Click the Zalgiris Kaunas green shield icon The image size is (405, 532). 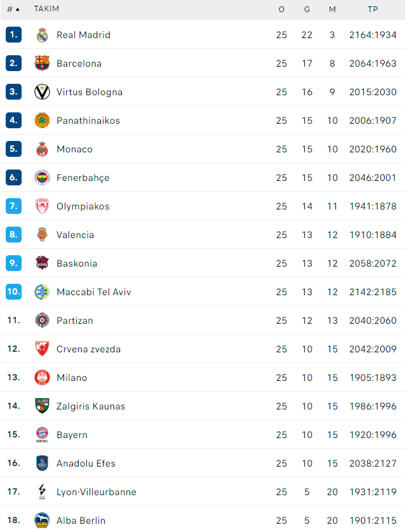(x=42, y=406)
